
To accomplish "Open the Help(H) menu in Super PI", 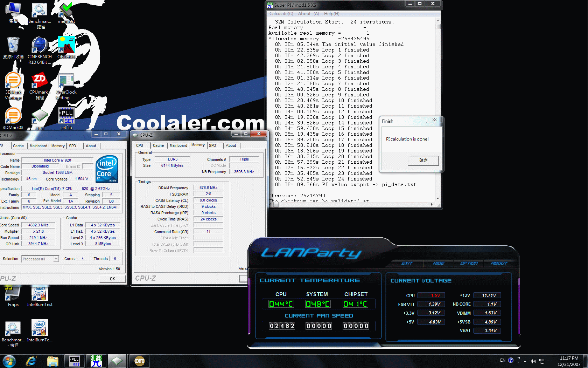I will click(331, 14).
